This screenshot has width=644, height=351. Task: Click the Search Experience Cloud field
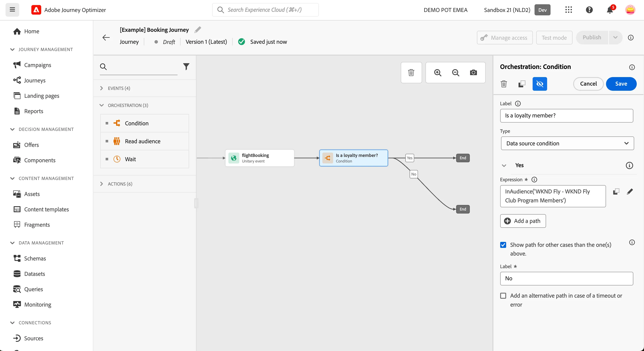(x=265, y=10)
